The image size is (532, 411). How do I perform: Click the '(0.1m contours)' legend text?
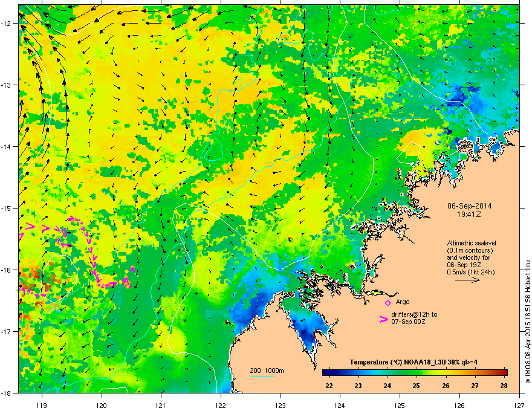[470, 250]
